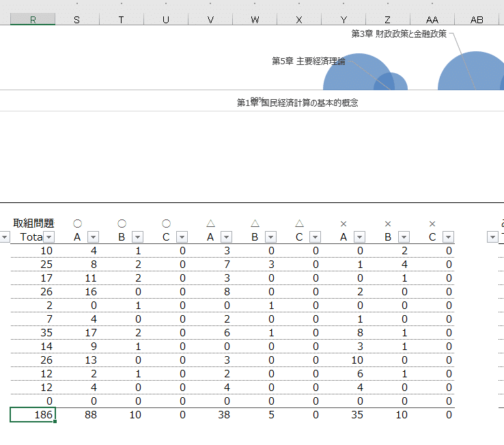The image size is (504, 445).
Task: Select Total cell with value 7
Action: tap(33, 319)
